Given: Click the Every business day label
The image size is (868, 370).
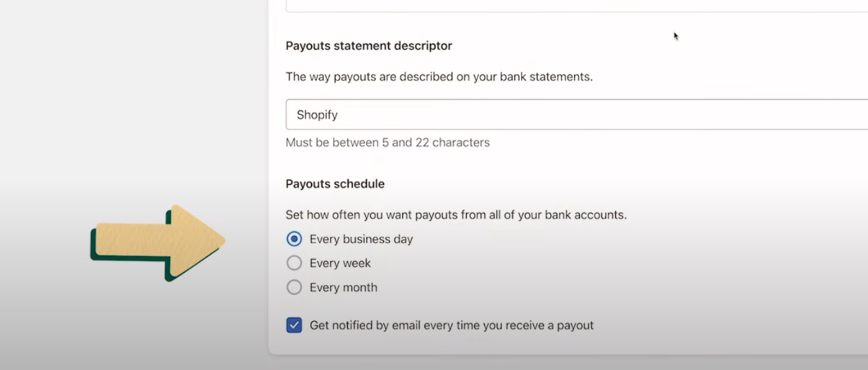Looking at the screenshot, I should pos(361,239).
